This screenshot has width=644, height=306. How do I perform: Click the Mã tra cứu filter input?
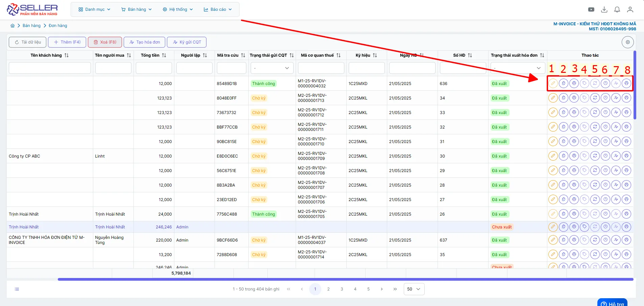coord(231,68)
